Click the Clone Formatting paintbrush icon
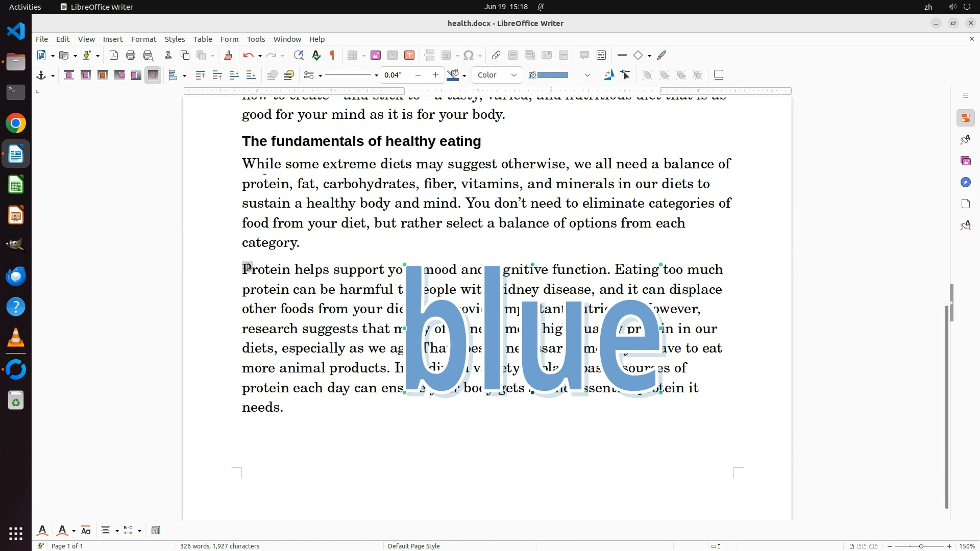This screenshot has height=551, width=980. pos(228,55)
